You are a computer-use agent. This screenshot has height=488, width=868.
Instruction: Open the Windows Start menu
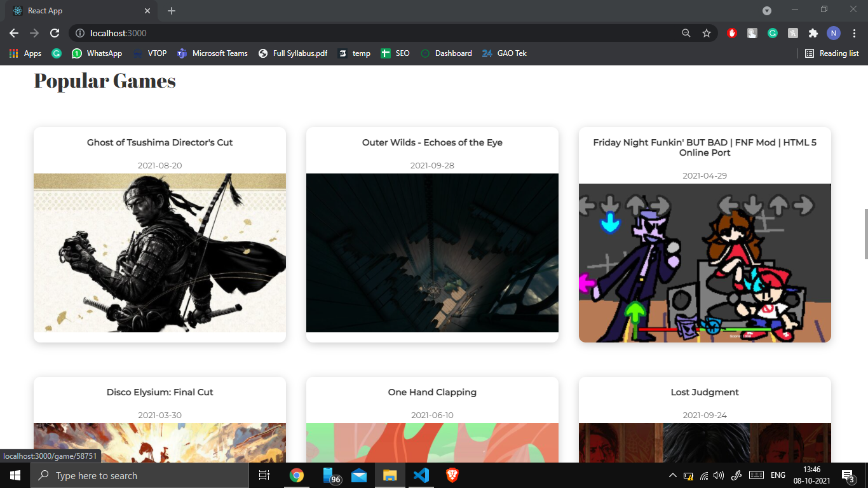click(x=15, y=475)
